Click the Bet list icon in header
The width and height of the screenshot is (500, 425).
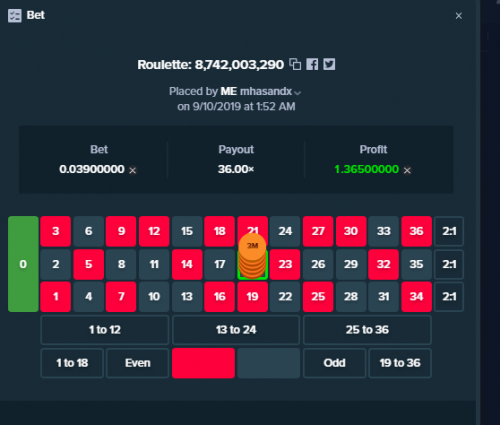tap(15, 16)
